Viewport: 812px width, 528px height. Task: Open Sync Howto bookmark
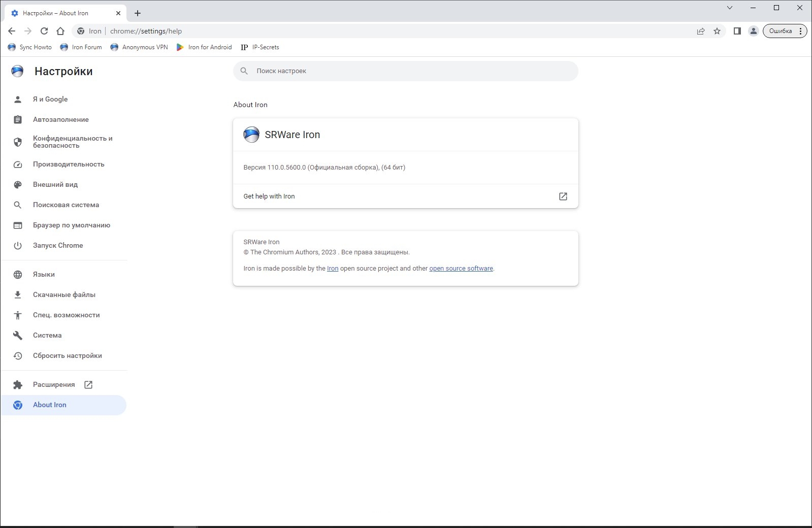[30, 47]
